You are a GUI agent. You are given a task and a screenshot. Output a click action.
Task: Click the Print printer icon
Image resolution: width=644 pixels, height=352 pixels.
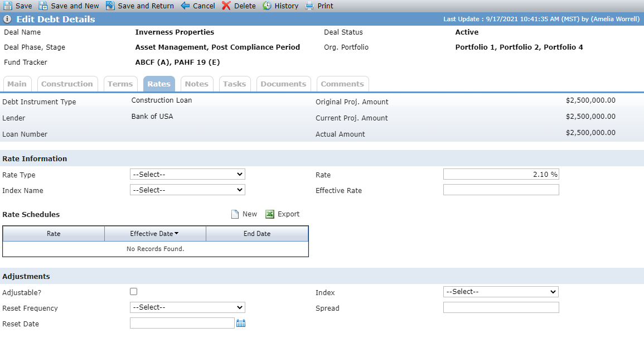tap(309, 6)
